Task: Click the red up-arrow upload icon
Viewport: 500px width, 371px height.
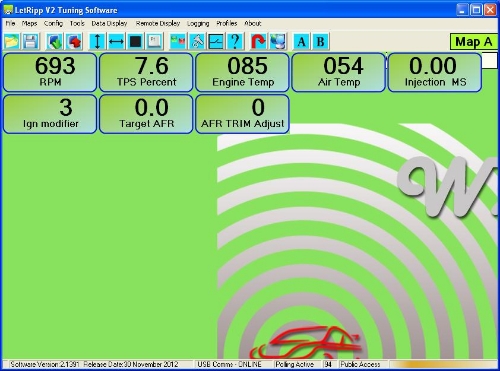Action: pos(74,42)
